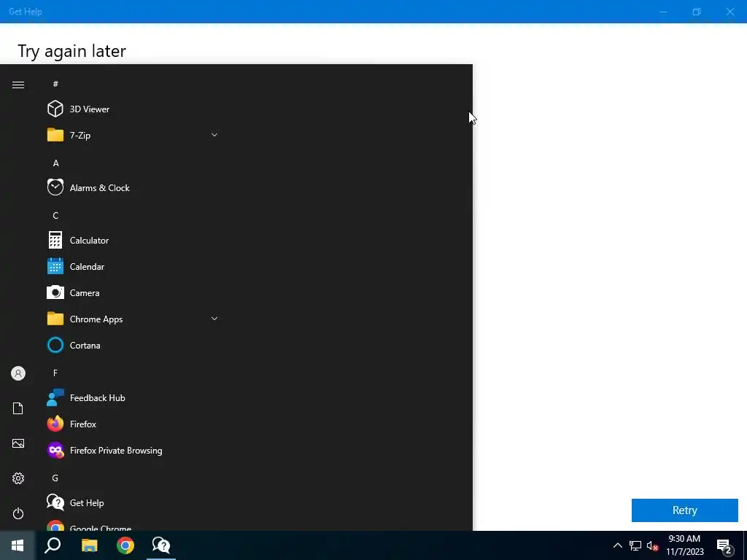
Task: Click the Retry button in Get Help
Action: (x=684, y=510)
